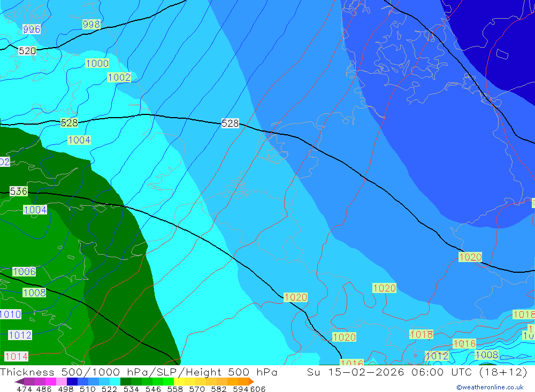This screenshot has height=392, width=535.
Task: Click the bright magenta legend swatch
Action: (50, 381)
